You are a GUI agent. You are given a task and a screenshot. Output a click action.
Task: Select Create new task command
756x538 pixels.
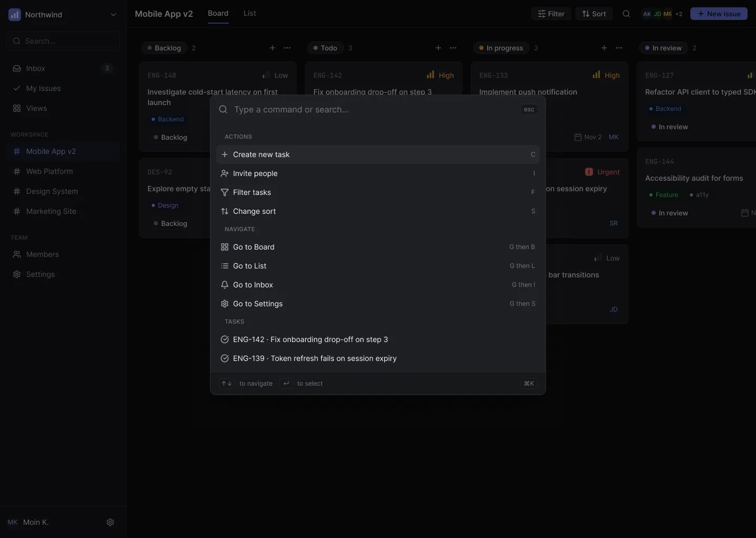pyautogui.click(x=378, y=154)
